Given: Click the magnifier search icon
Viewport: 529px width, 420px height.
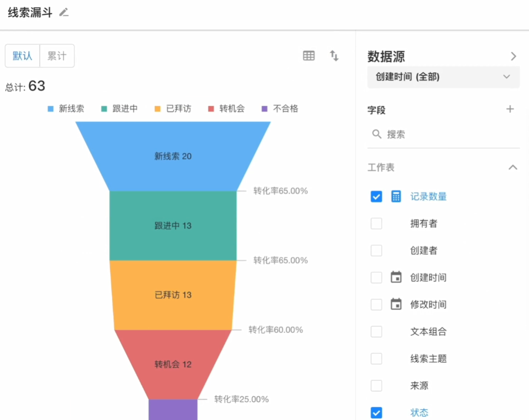Looking at the screenshot, I should point(377,134).
